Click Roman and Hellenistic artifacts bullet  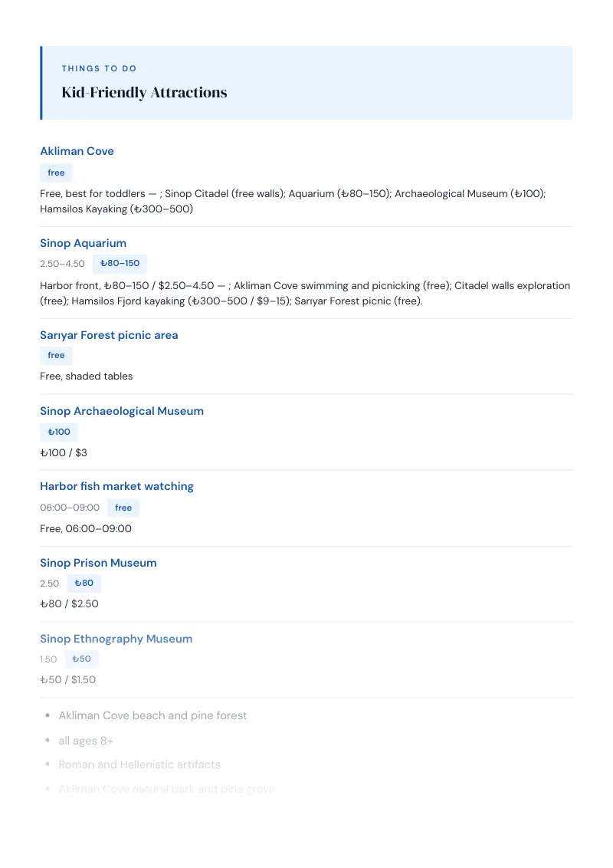[139, 764]
